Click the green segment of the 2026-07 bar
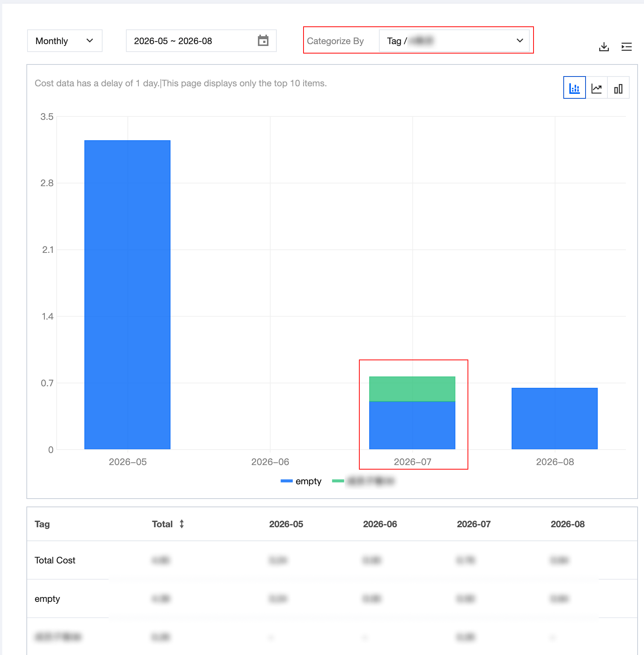644x655 pixels. coord(412,389)
